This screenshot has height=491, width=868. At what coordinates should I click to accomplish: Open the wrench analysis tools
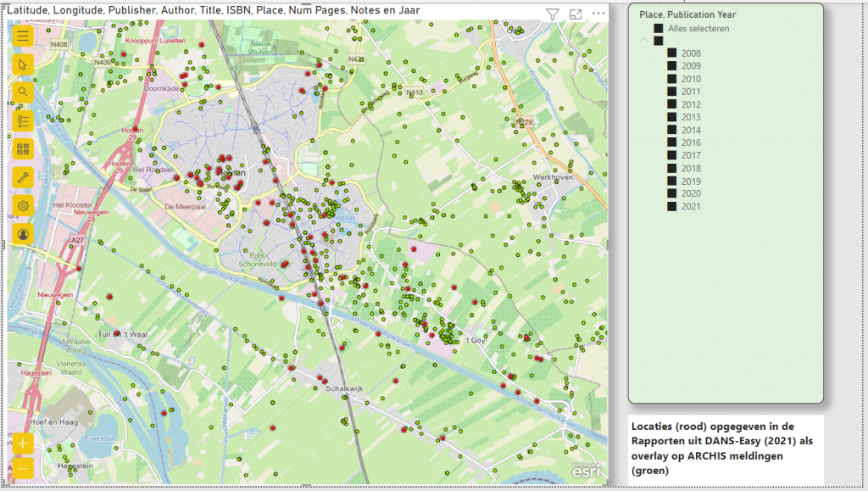23,177
